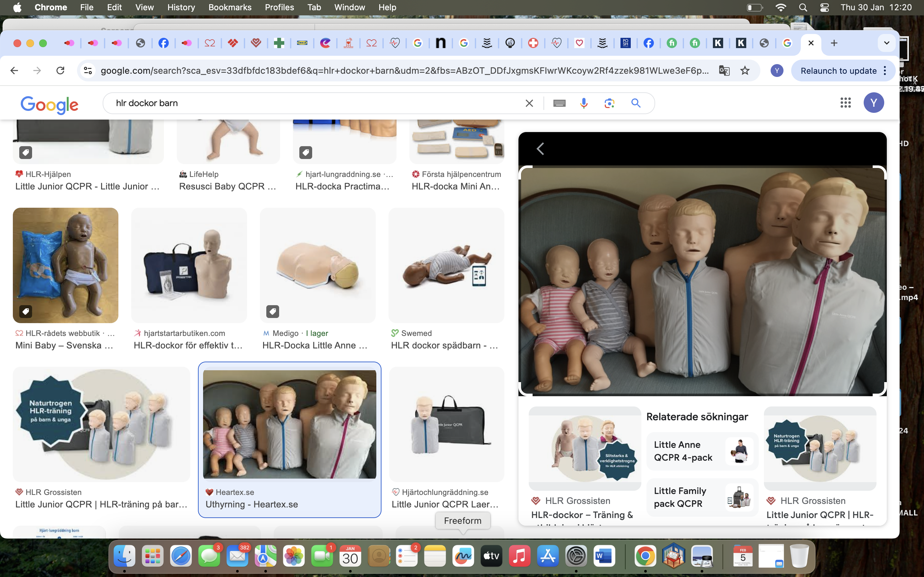The image size is (924, 577).
Task: Open the Google apps grid
Action: 845,103
